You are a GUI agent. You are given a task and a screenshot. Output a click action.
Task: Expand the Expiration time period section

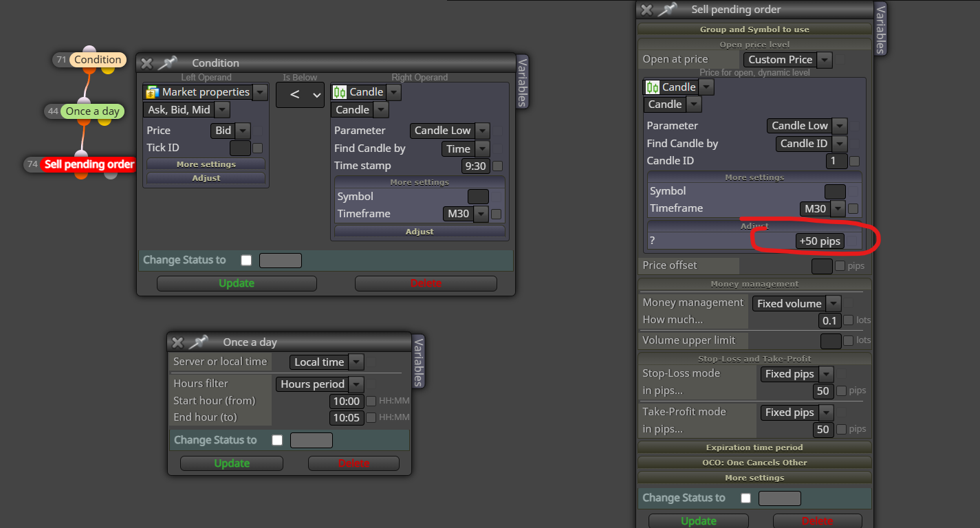[754, 448]
